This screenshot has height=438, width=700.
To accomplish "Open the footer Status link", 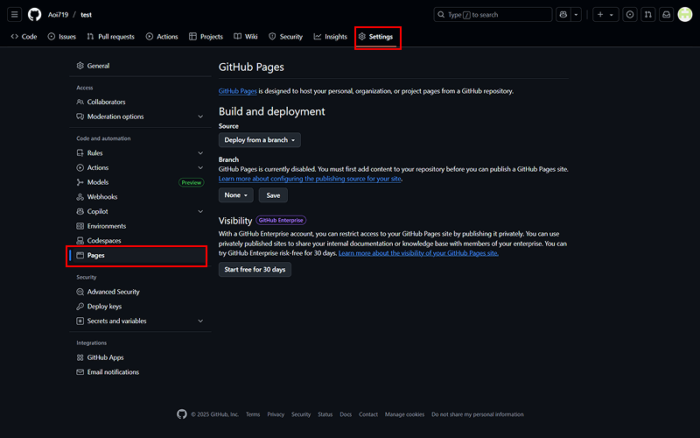I will (325, 414).
